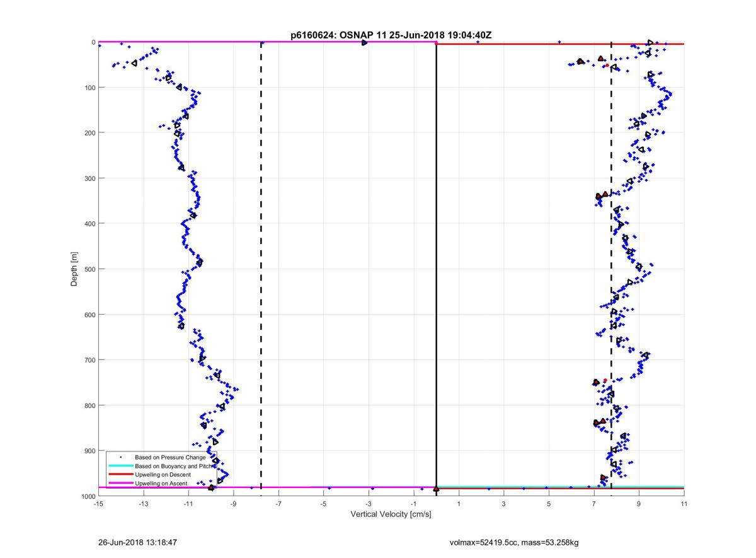The width and height of the screenshot is (756, 558).
Task: Select the 'Vertical Velocity [cm/s]' x-axis label
Action: pyautogui.click(x=391, y=514)
